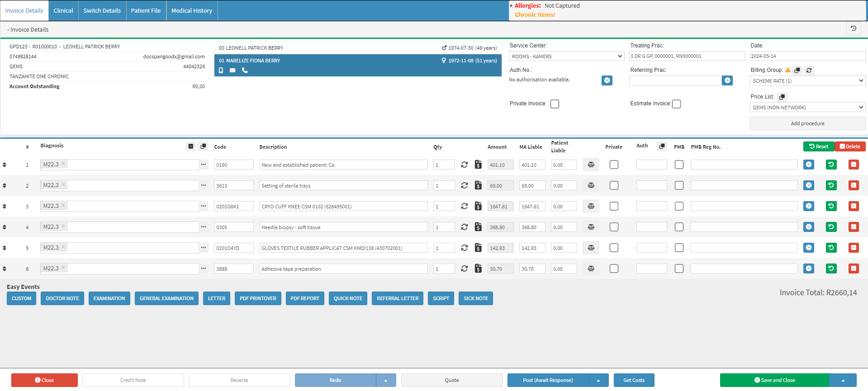The height and width of the screenshot is (391, 868).
Task: Switch to the Clinical tab
Action: point(63,10)
